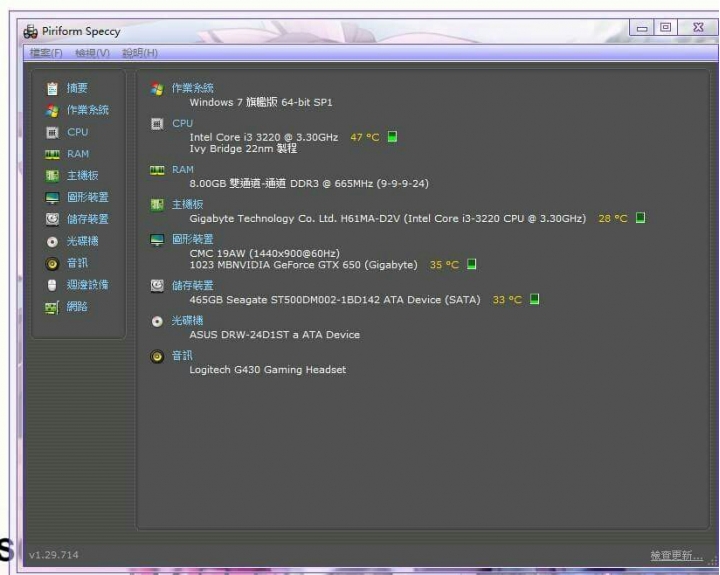Open the 圖形裝置 heading link in summary
The width and height of the screenshot is (720, 575).
(193, 239)
